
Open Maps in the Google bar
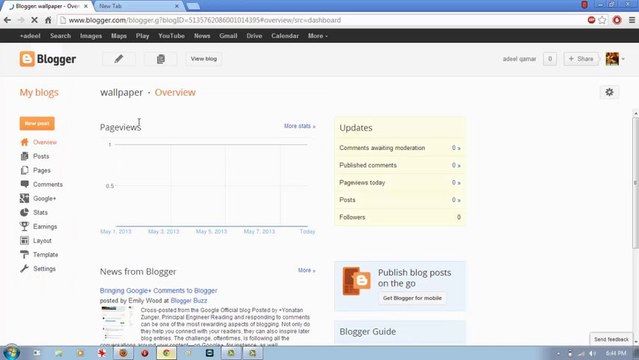[x=119, y=36]
